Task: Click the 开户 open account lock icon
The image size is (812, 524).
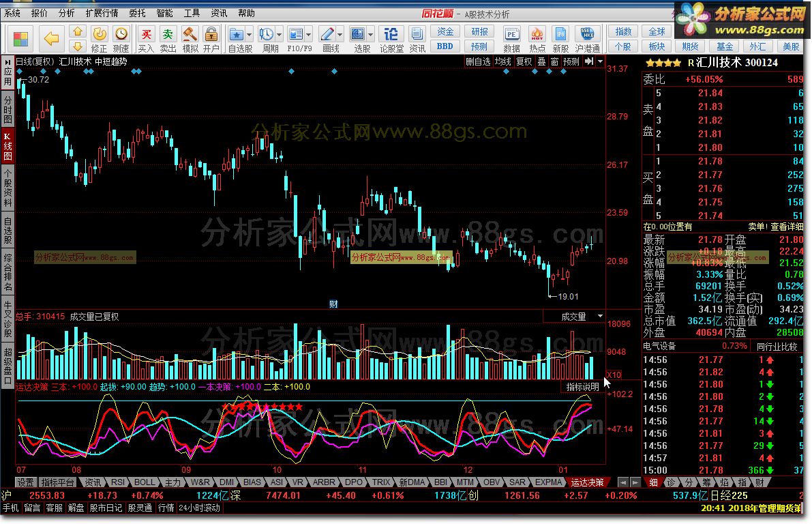Action: (211, 40)
